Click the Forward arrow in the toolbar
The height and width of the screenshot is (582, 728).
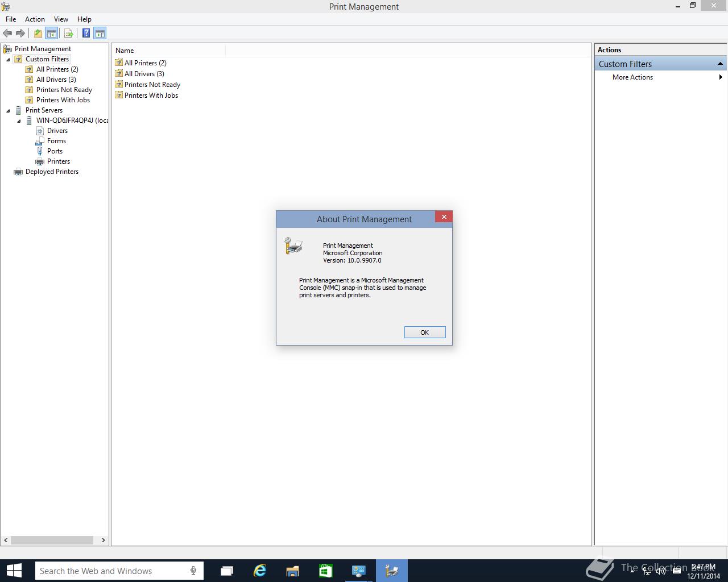tap(20, 33)
